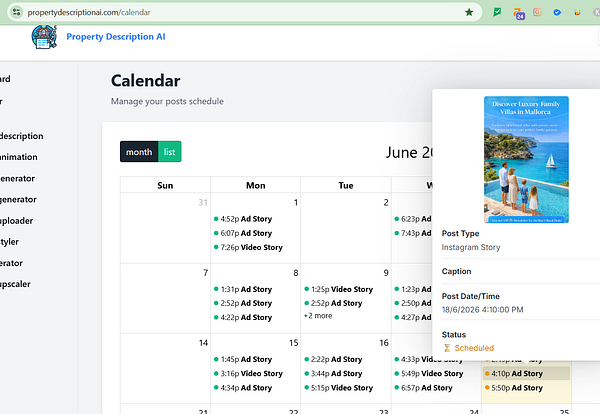Click the Scheduled status label
600x414 pixels.
tap(474, 348)
